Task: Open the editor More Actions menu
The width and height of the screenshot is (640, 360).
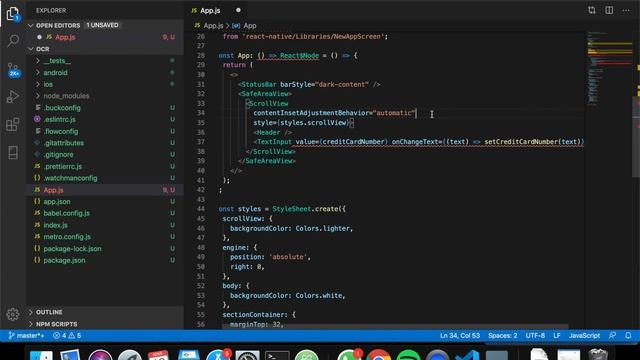Action: (626, 10)
